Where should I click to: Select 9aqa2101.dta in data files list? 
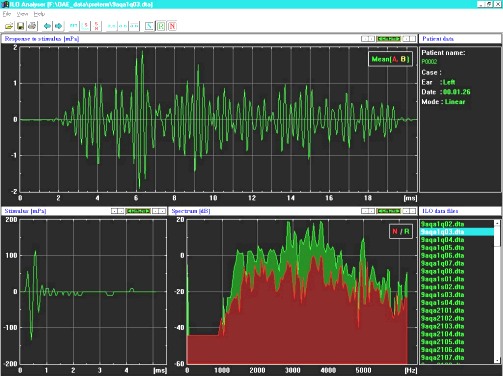442,310
